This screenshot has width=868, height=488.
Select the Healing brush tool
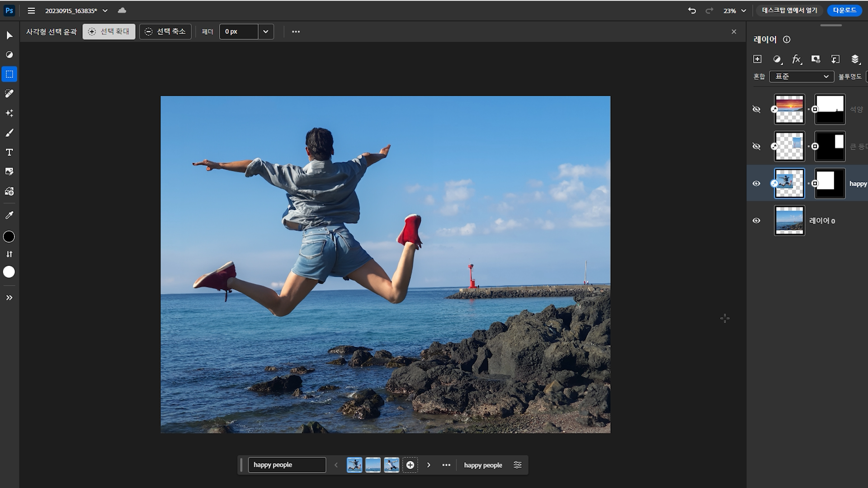tap(9, 94)
